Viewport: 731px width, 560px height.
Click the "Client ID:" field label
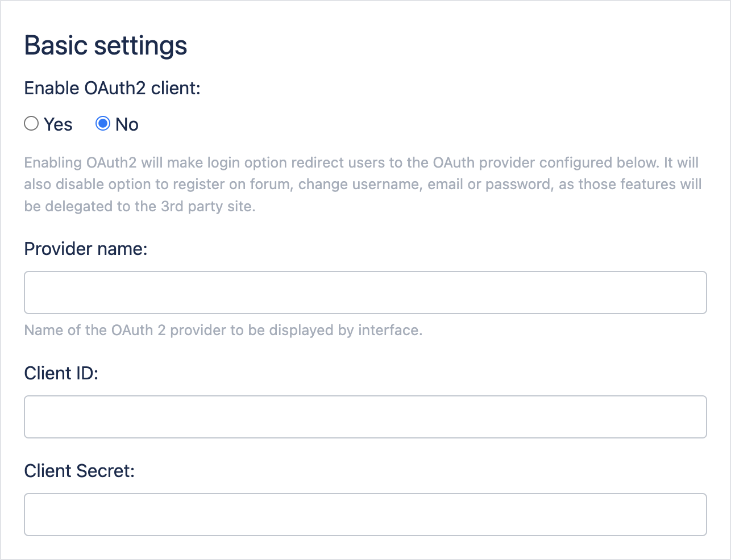click(61, 373)
